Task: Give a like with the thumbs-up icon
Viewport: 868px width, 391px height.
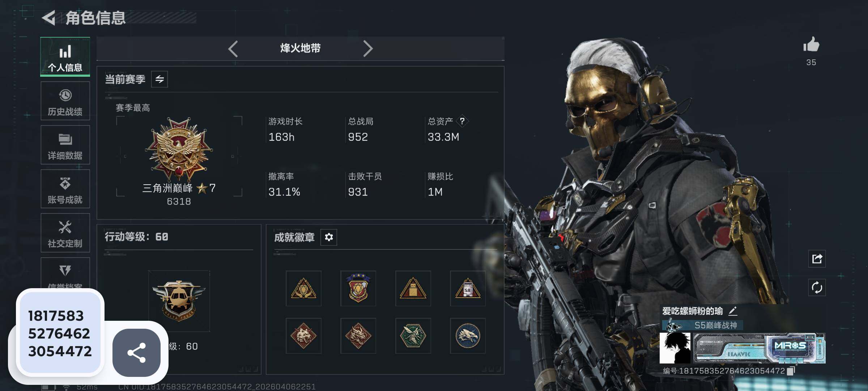Action: (811, 45)
